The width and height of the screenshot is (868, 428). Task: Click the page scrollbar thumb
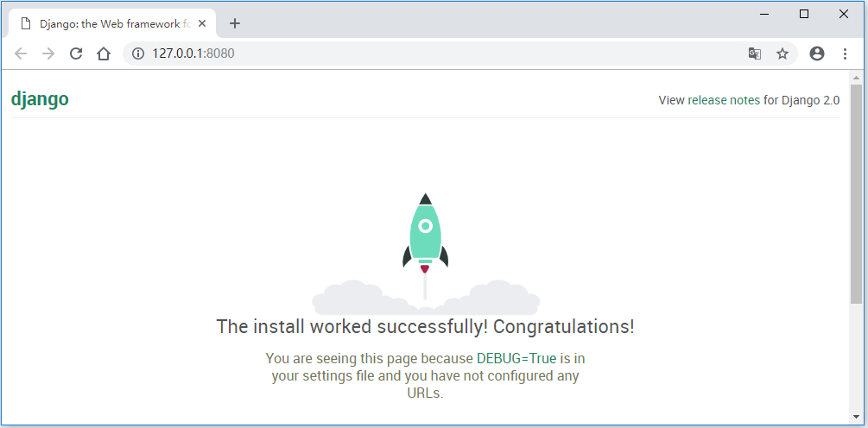(856, 193)
